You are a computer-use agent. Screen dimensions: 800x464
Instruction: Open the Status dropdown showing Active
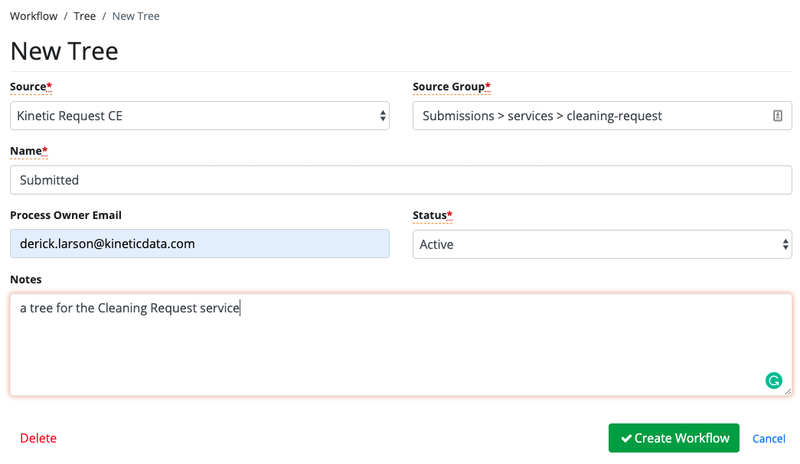[602, 245]
